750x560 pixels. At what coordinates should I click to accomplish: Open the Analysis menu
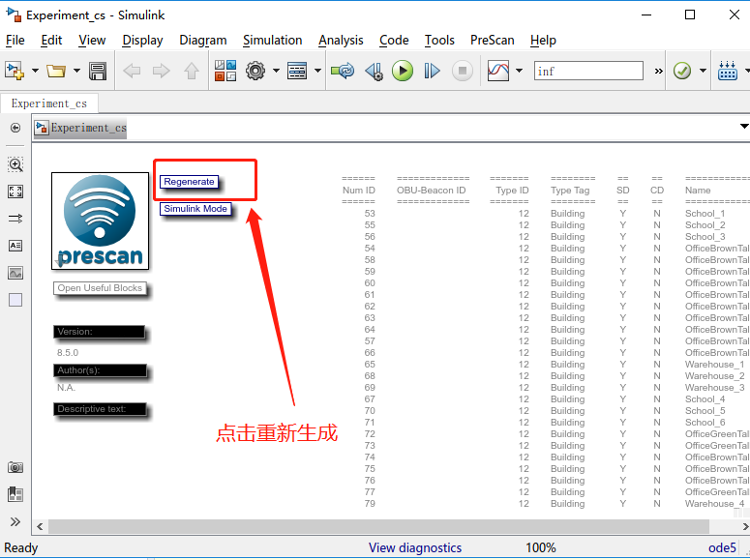(x=341, y=41)
